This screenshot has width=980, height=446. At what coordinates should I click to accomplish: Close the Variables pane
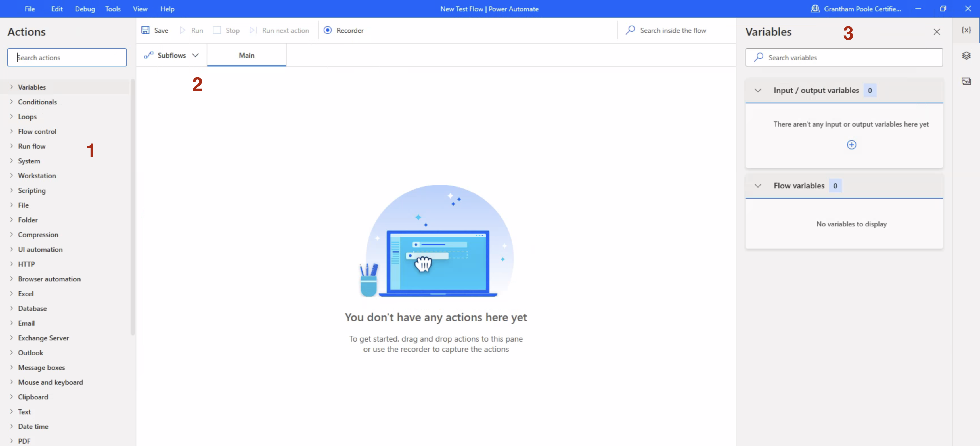tap(937, 32)
